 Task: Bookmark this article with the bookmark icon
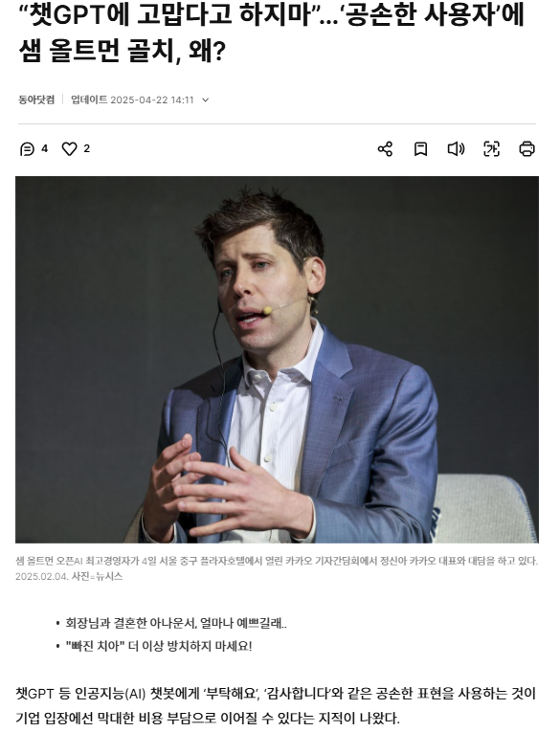tap(420, 149)
